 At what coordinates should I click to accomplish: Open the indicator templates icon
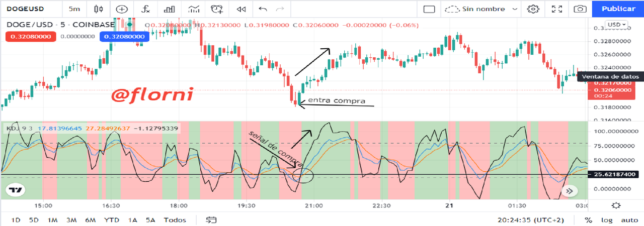click(194, 9)
